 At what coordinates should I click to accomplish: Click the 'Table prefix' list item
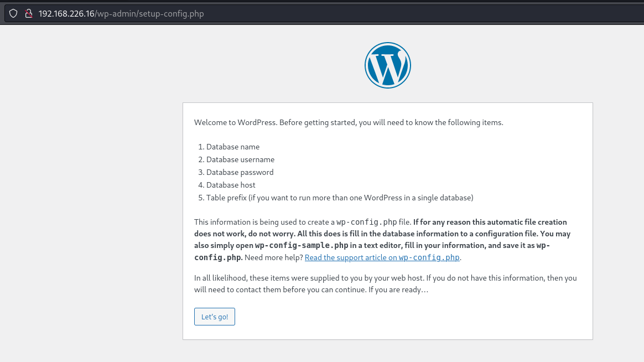(x=340, y=198)
